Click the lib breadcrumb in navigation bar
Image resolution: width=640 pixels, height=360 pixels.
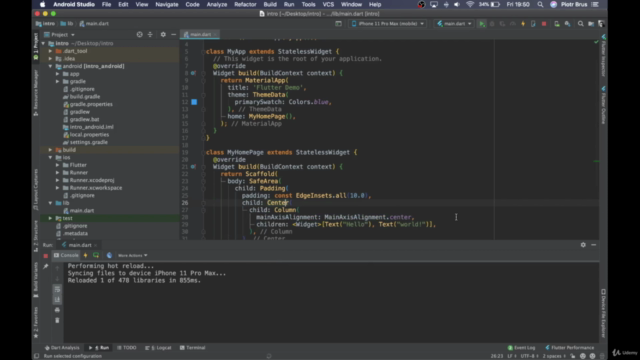(x=67, y=24)
